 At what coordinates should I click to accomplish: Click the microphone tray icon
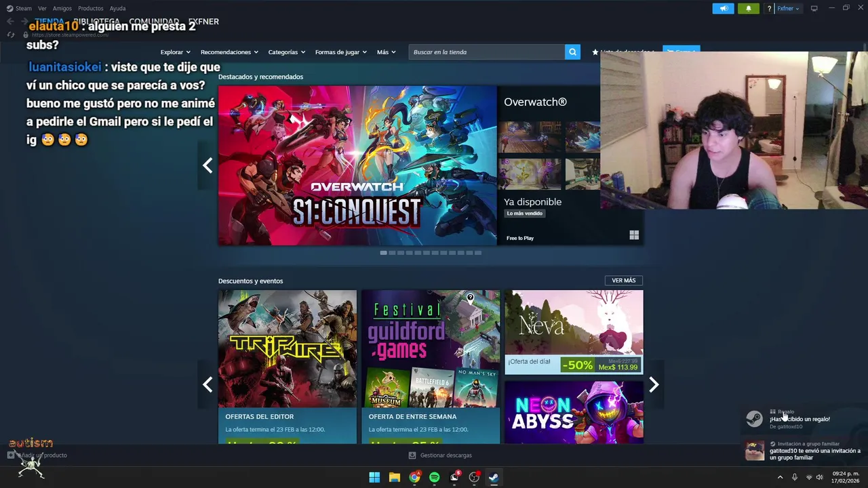794,477
